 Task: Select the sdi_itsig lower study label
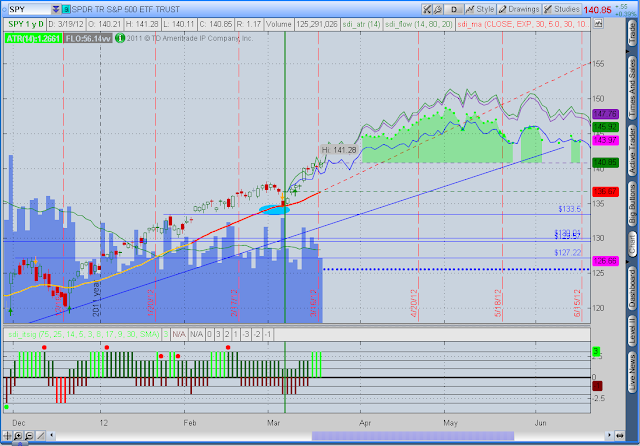click(84, 334)
